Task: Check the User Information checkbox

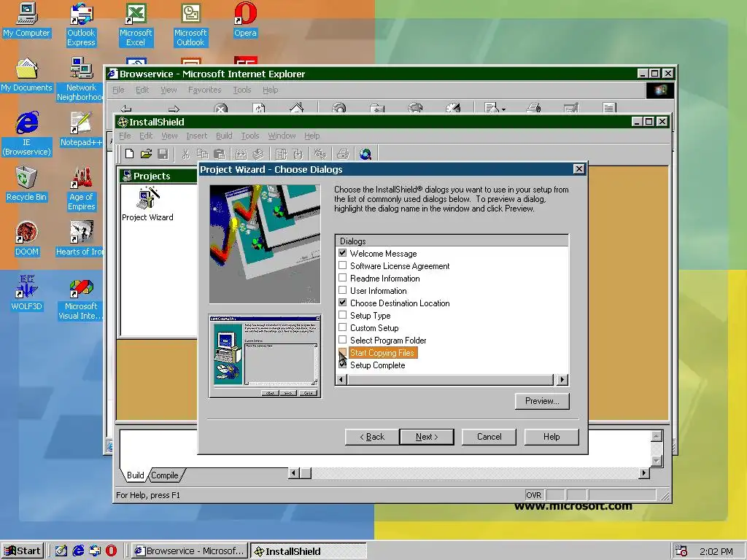Action: 343,290
